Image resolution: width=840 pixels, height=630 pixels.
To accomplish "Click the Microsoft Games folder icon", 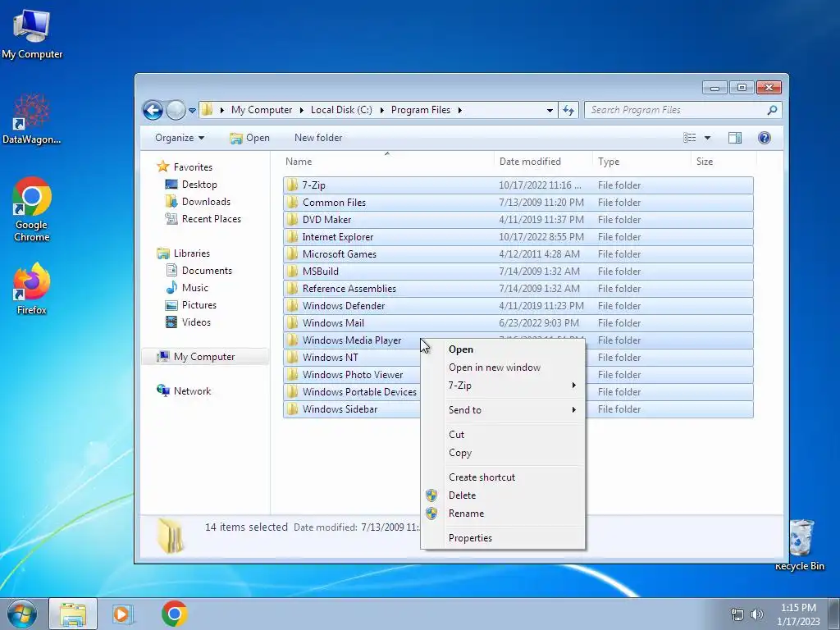I will point(292,254).
